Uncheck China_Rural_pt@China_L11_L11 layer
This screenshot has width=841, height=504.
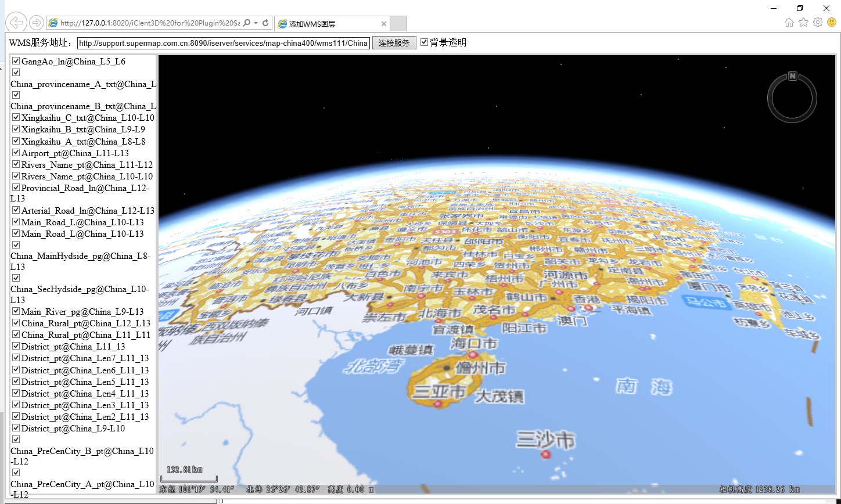[16, 334]
